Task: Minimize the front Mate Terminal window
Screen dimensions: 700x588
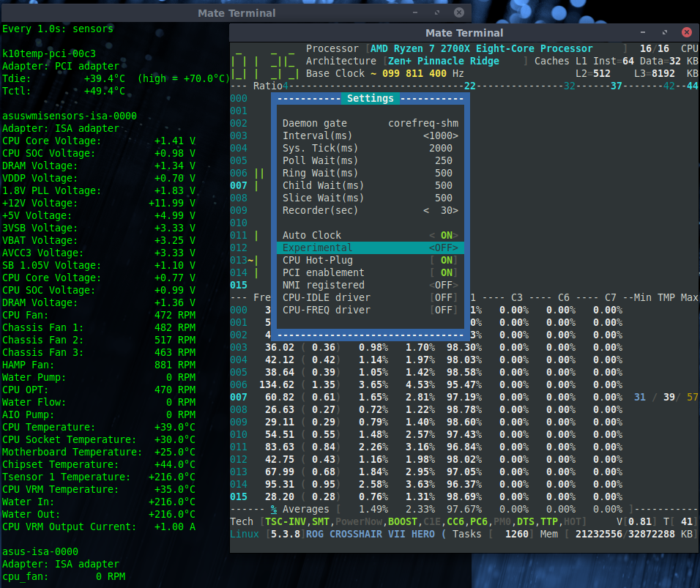Action: point(643,32)
